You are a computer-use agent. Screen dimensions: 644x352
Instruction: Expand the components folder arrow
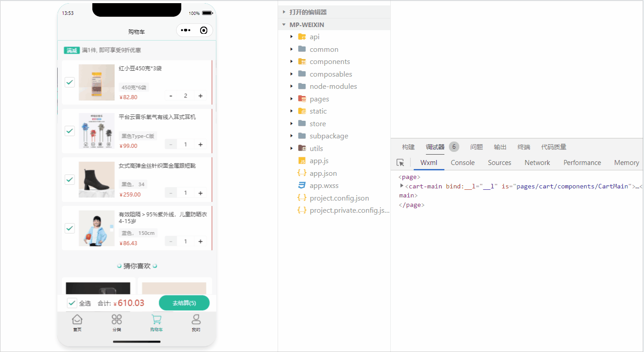292,62
